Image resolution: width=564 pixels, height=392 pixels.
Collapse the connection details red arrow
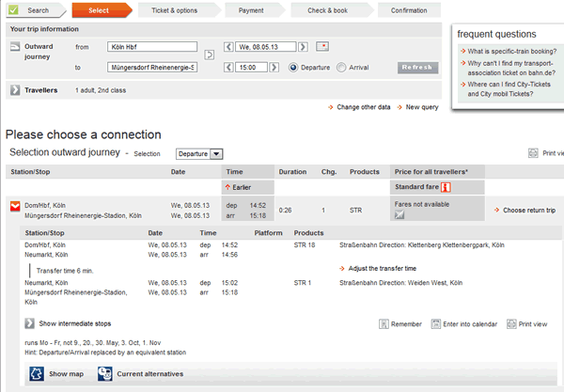point(15,205)
